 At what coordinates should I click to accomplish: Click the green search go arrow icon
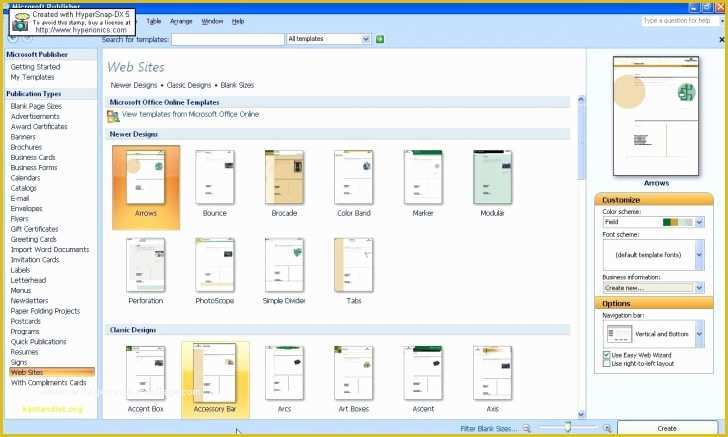tap(380, 39)
